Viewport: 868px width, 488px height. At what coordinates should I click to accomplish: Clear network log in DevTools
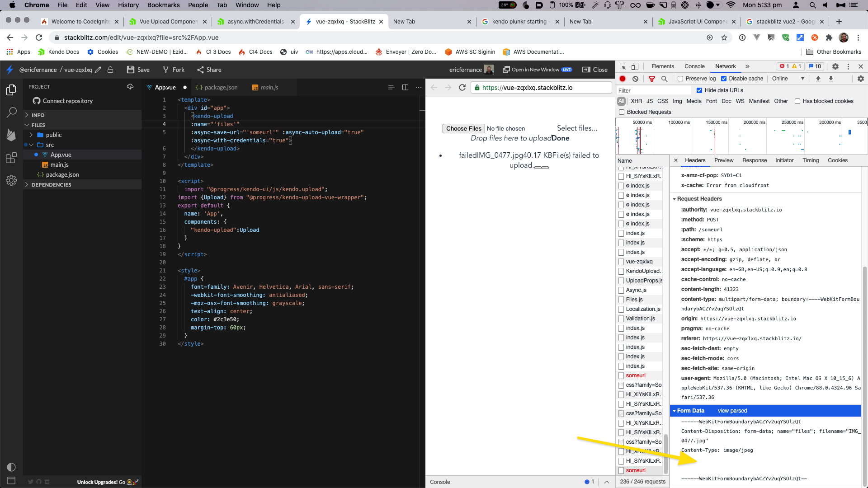click(x=635, y=79)
